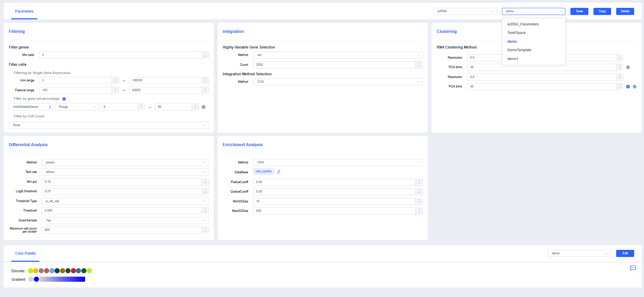This screenshot has height=297, width=644.
Task: Add another clustering resolution entry
Action: [x=628, y=87]
